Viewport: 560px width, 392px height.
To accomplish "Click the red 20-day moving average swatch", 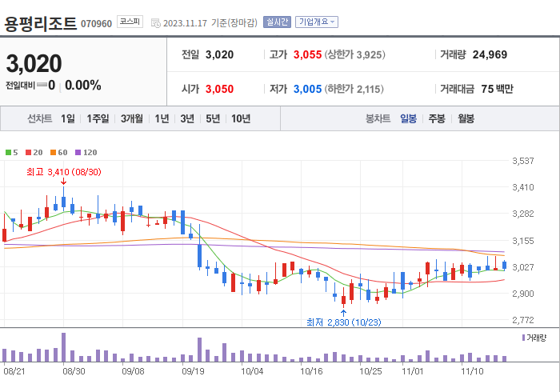I will tap(28, 153).
